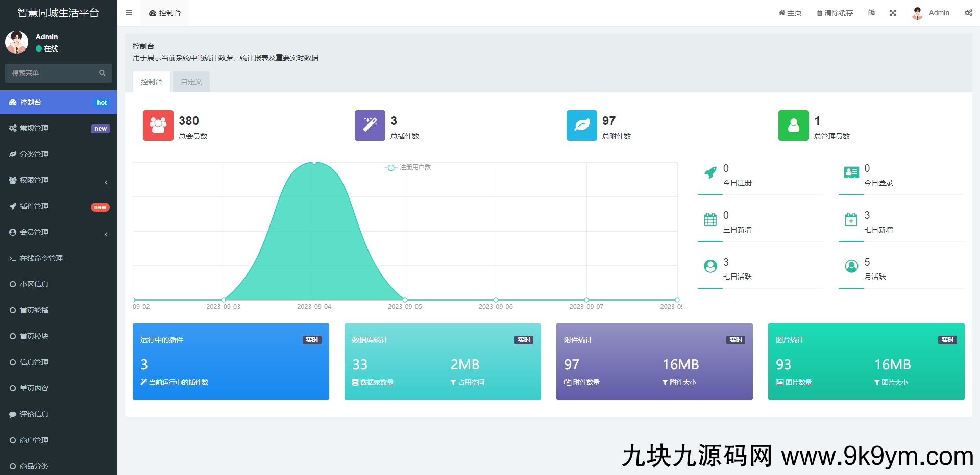Toggle the 注册用户数 chart legend series
The height and width of the screenshot is (475, 980).
point(408,167)
